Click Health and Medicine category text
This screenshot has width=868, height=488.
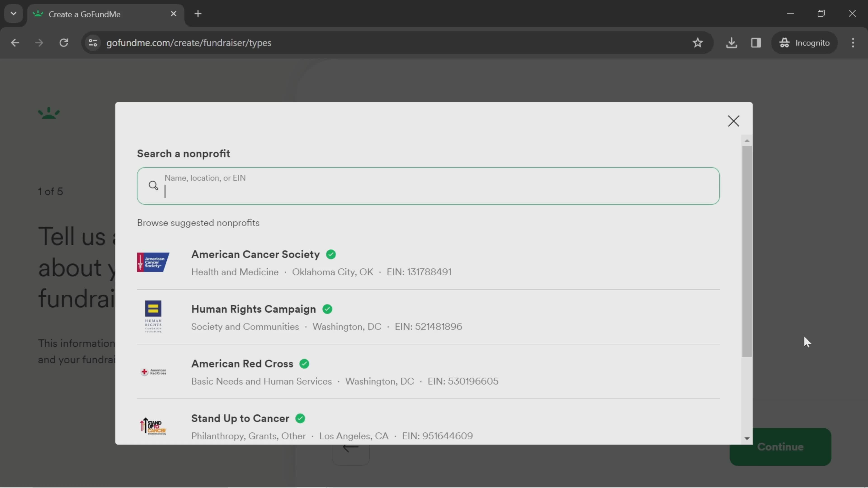point(235,272)
